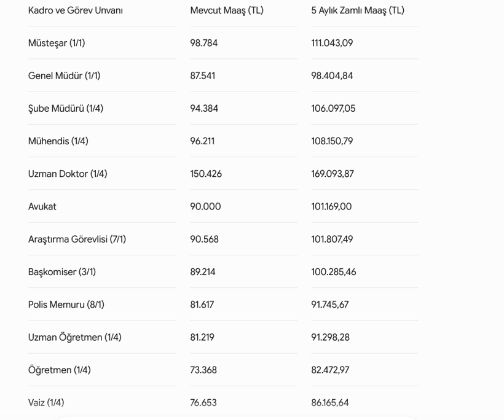Screen dimensions: 504x420
Task: Click Araştırma Görevlisi (7/1) title
Action: tap(77, 239)
